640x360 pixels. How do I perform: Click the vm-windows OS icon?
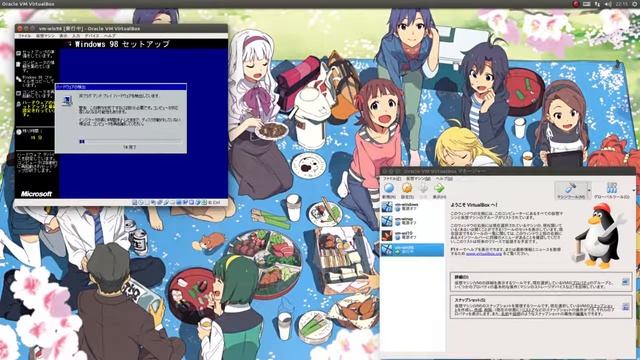click(387, 207)
